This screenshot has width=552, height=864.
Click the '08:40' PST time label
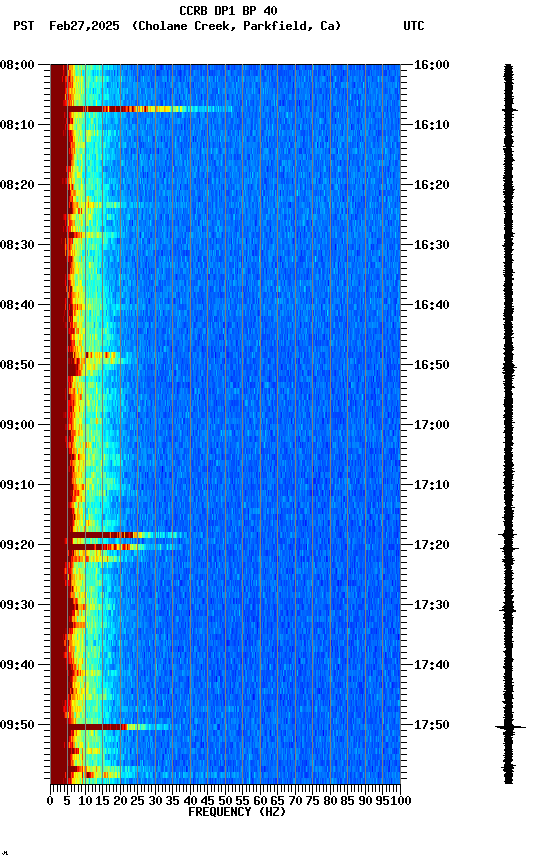point(17,305)
